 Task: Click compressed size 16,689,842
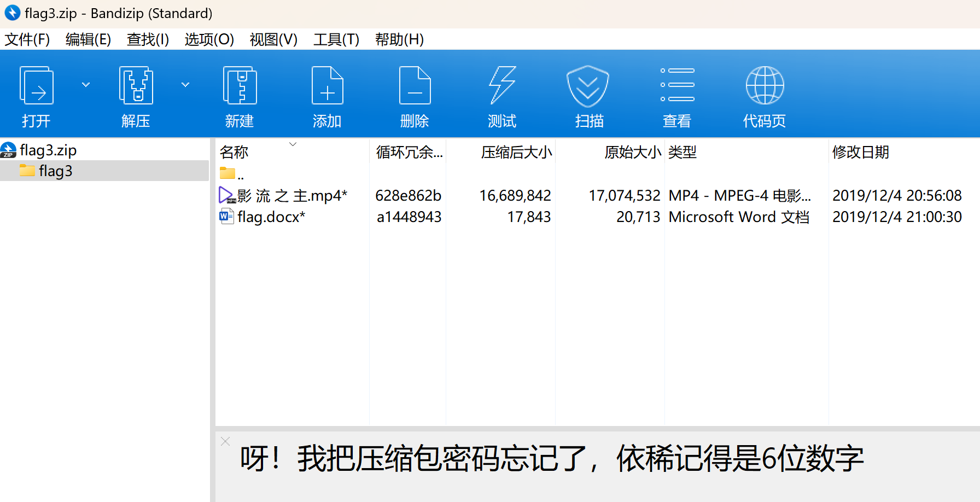(515, 195)
